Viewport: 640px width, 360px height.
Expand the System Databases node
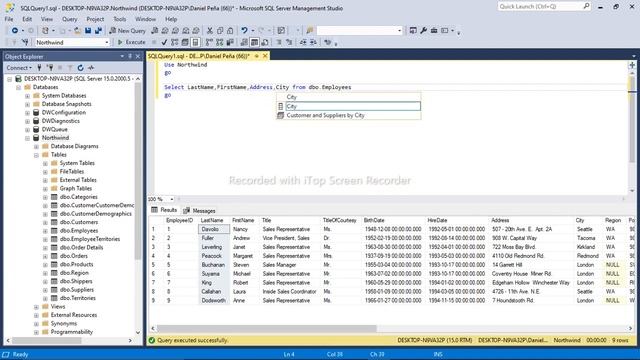pyautogui.click(x=27, y=96)
